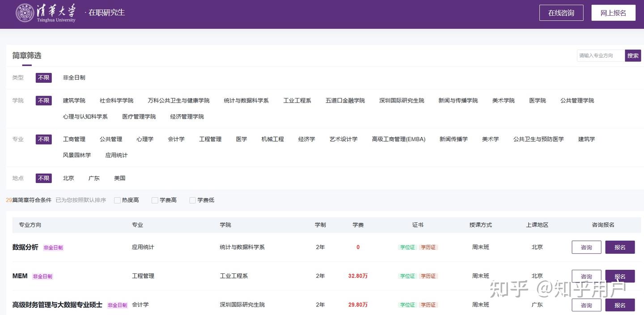Filter by 建筑学院
The width and height of the screenshot is (644, 315).
(74, 101)
